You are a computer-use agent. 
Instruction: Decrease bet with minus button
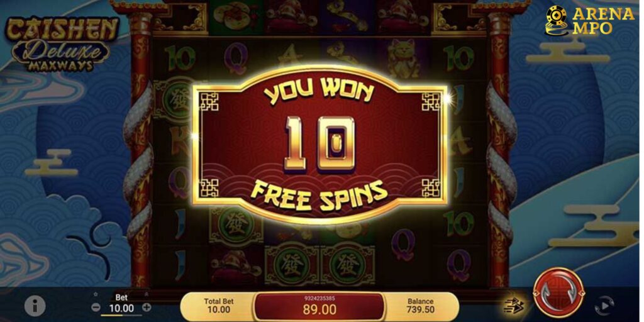[x=96, y=307]
